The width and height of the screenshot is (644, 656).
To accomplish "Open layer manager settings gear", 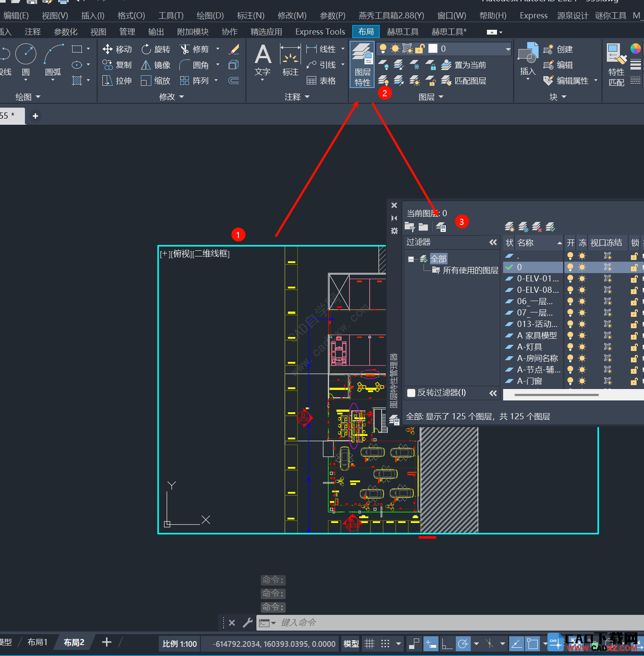I will [x=394, y=231].
